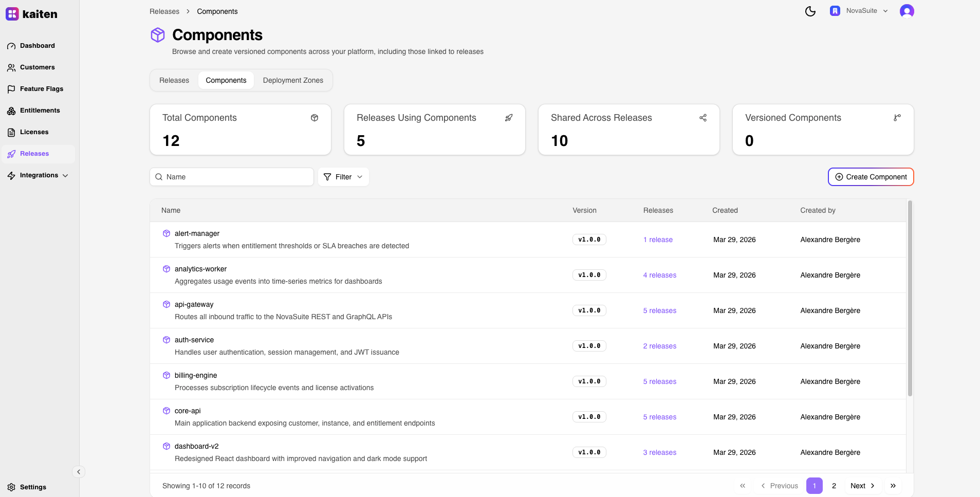
Task: Expand the Integrations menu
Action: click(x=39, y=175)
